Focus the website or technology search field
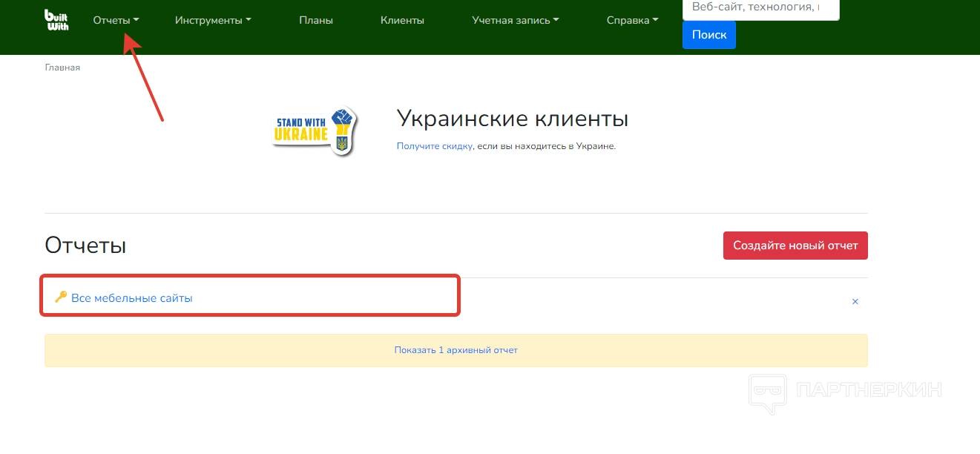Viewport: 980px width, 454px height. point(761,8)
